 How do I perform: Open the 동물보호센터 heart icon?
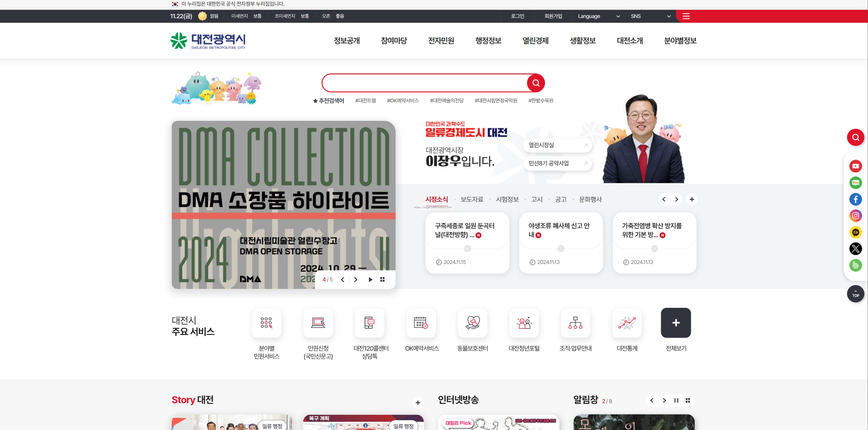pyautogui.click(x=472, y=323)
